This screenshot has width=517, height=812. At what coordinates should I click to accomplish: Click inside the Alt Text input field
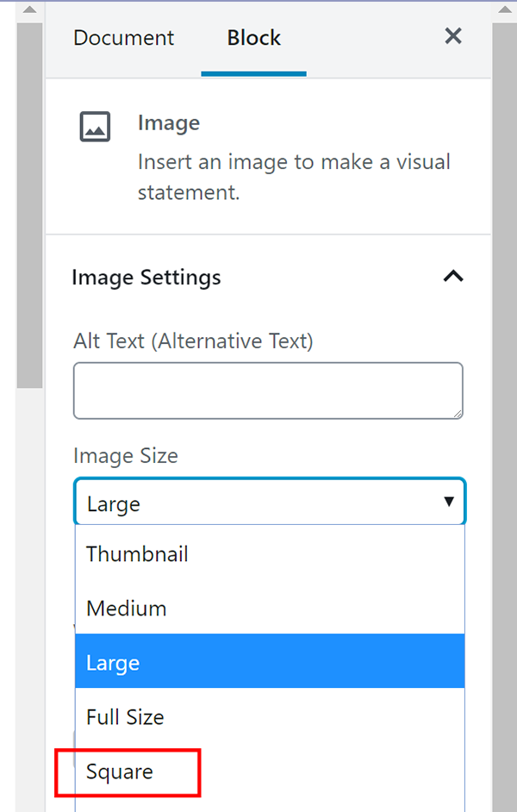pyautogui.click(x=267, y=390)
